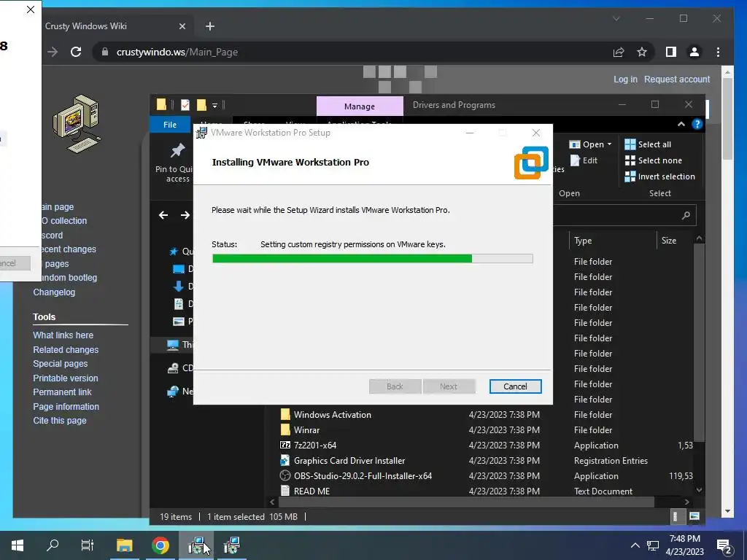Image resolution: width=747 pixels, height=560 pixels.
Task: Show hidden system tray icons
Action: pos(635,545)
